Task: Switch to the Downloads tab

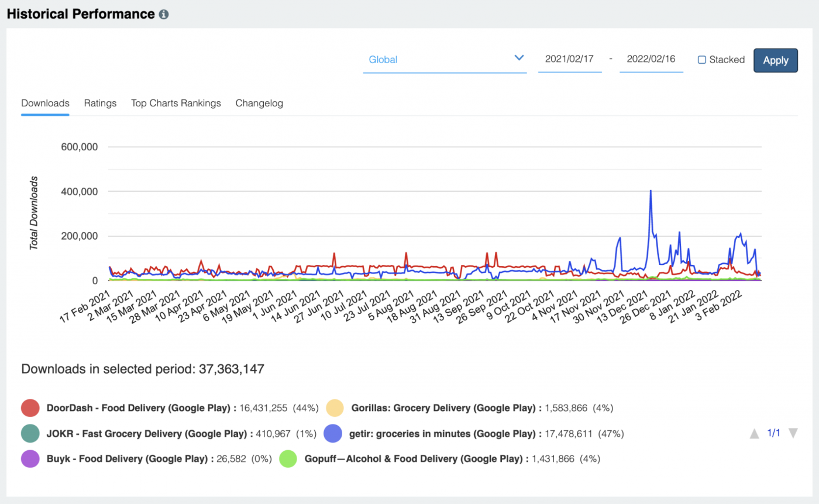Action: coord(45,103)
